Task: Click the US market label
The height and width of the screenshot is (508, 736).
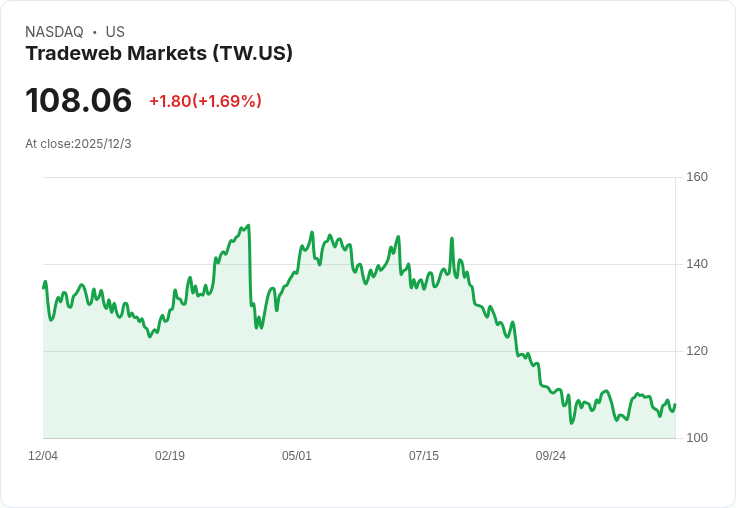Action: [115, 32]
